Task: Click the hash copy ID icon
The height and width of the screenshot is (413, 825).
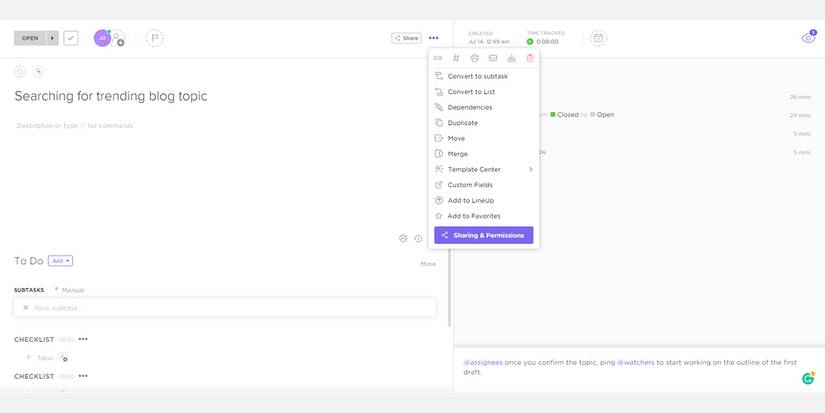Action: [x=456, y=58]
